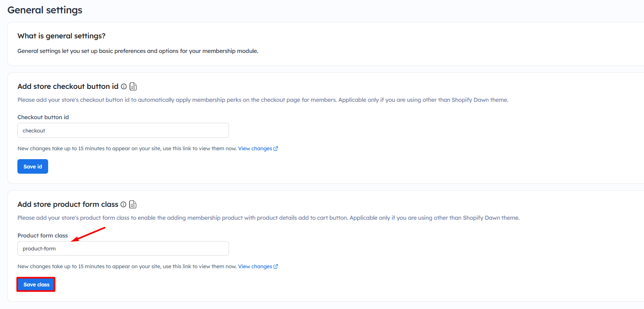Focus the Checkout button id input field
Screen dimensions: 644x309
[123, 130]
